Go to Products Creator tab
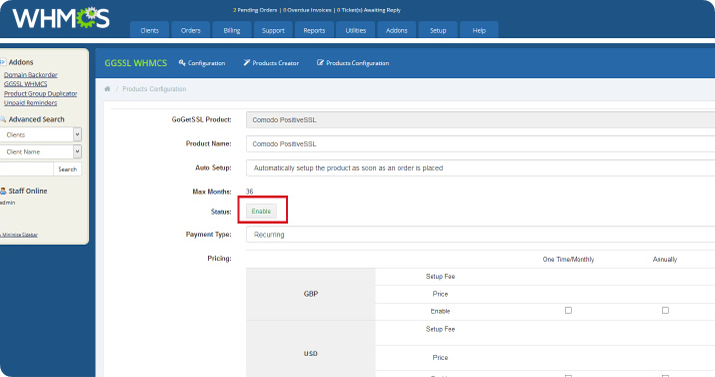 tap(271, 63)
